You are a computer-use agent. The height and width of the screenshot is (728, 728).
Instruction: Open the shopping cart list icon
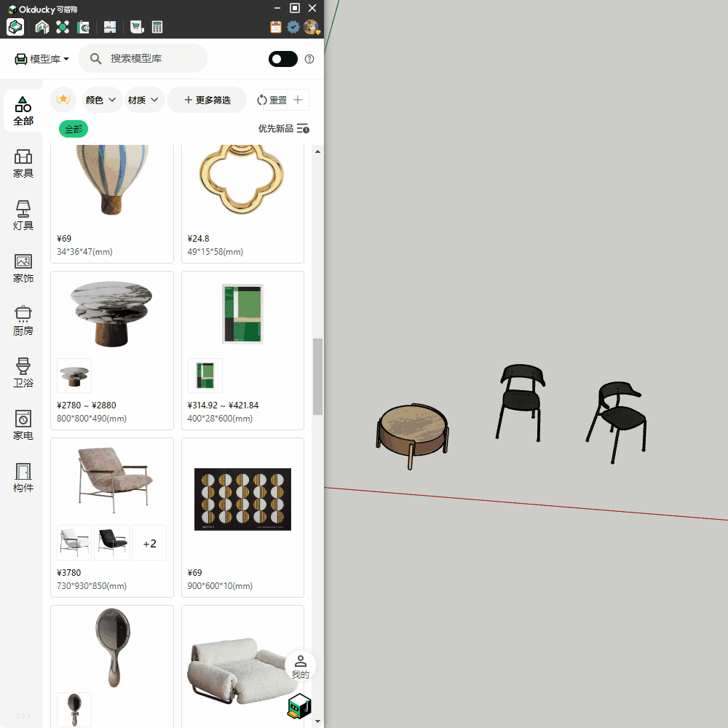pyautogui.click(x=136, y=28)
